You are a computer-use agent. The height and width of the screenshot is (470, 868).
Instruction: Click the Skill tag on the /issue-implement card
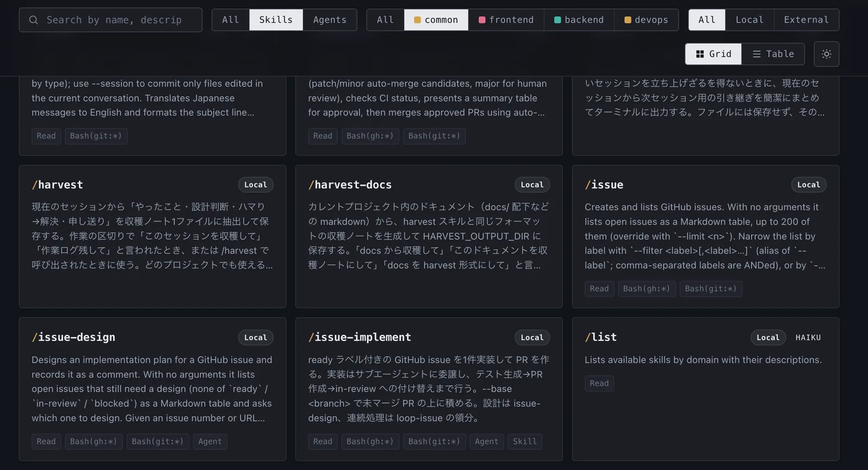click(525, 442)
